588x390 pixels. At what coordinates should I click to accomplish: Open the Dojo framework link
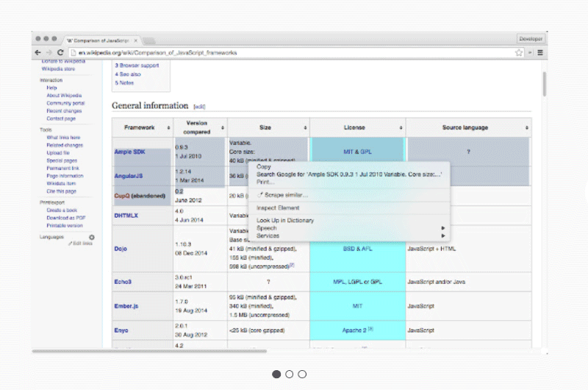pos(121,249)
